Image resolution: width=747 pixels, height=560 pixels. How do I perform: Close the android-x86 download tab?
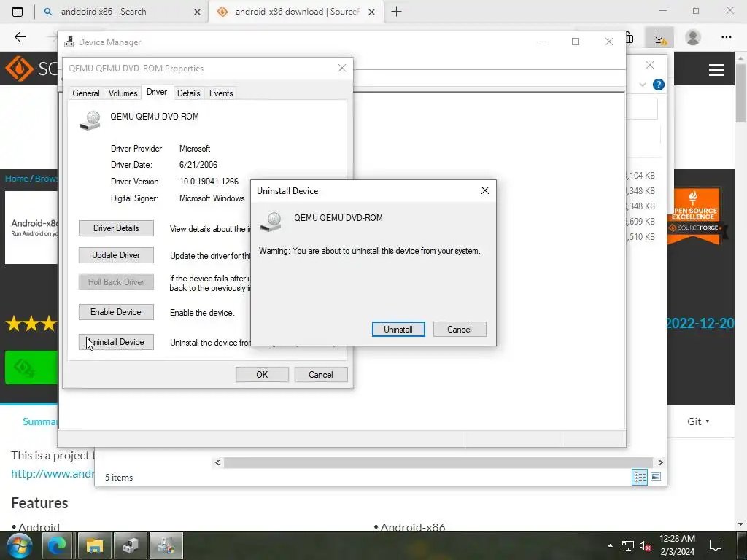(x=371, y=12)
